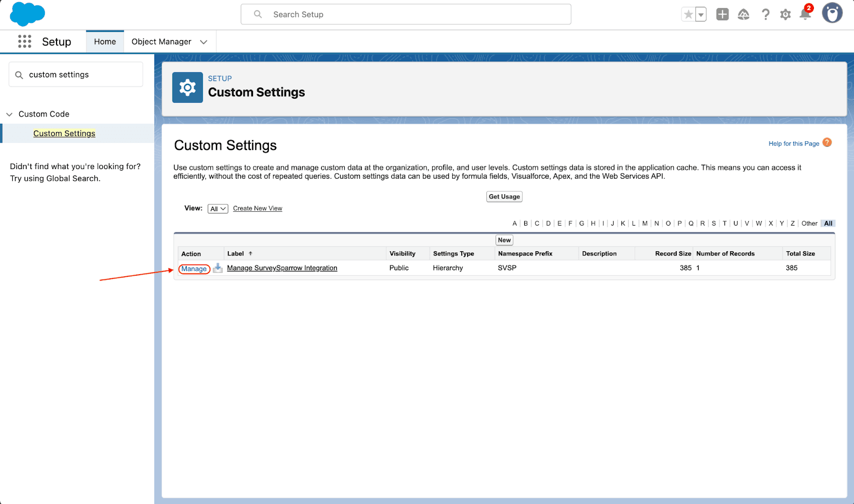Open the Setup gear menu
This screenshot has height=504, width=854.
click(x=785, y=14)
